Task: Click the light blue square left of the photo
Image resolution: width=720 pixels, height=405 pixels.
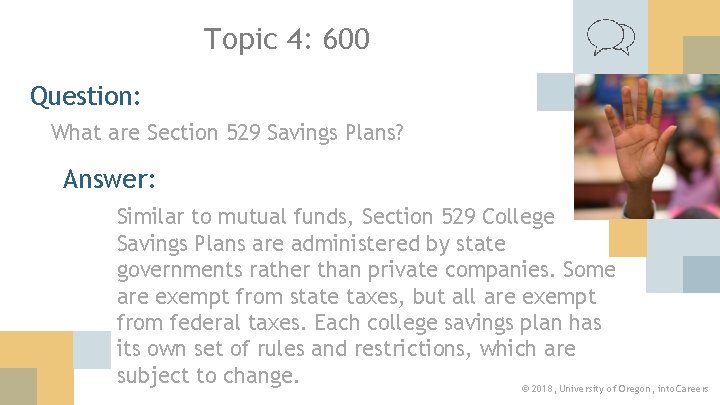Action: tap(555, 92)
